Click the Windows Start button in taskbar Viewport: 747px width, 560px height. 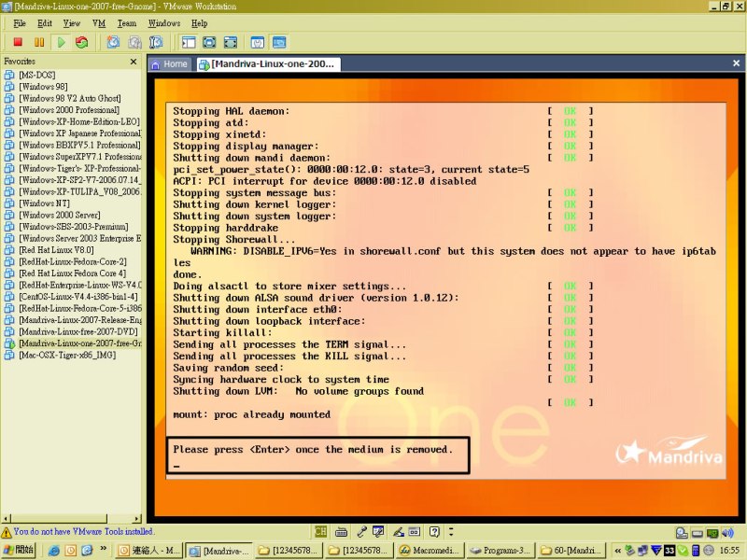point(21,551)
